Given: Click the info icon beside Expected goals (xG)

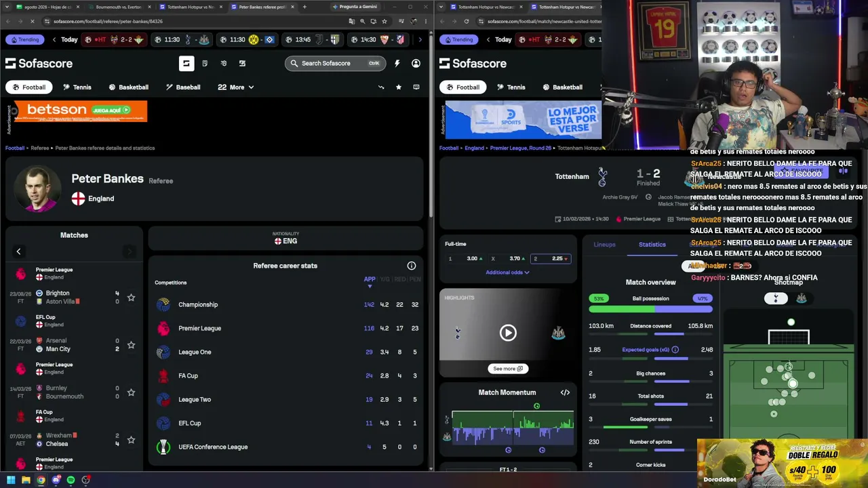Looking at the screenshot, I should click(675, 350).
